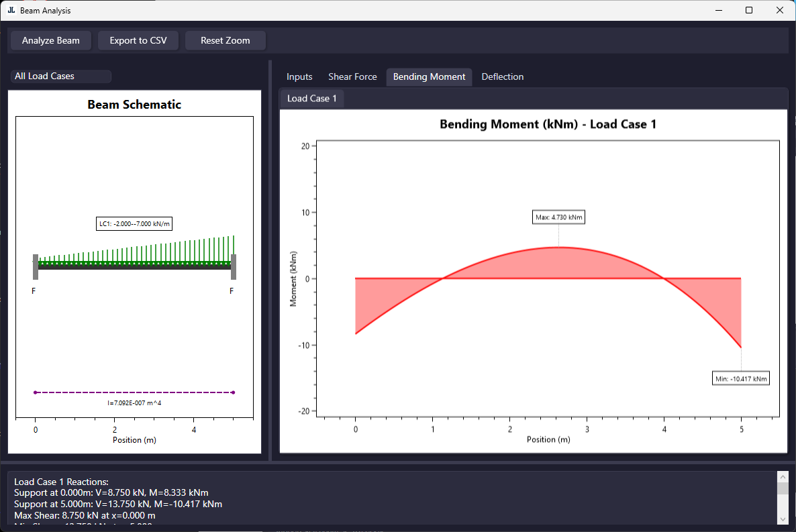
Task: Hit the Reset Zoom button
Action: [x=226, y=41]
